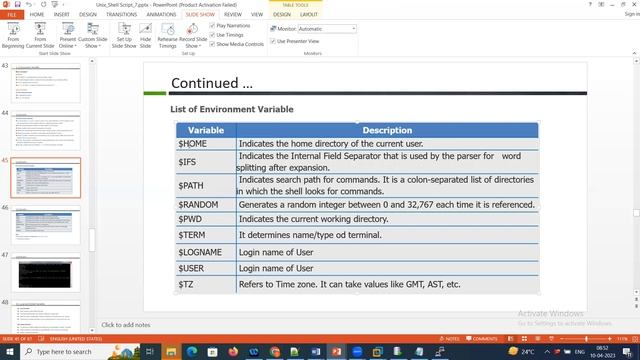Screen dimensions: 640x360
Task: Switch to the HOME tab
Action: point(37,14)
